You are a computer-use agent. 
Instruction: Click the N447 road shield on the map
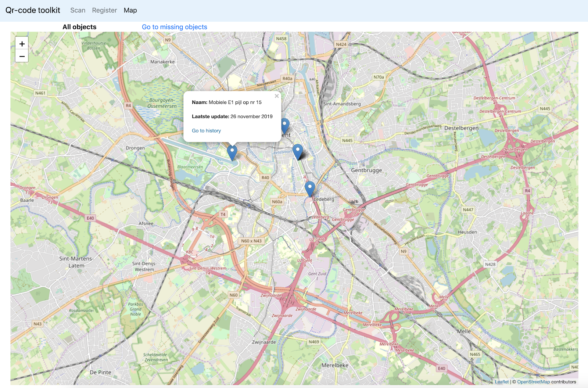[468, 210]
